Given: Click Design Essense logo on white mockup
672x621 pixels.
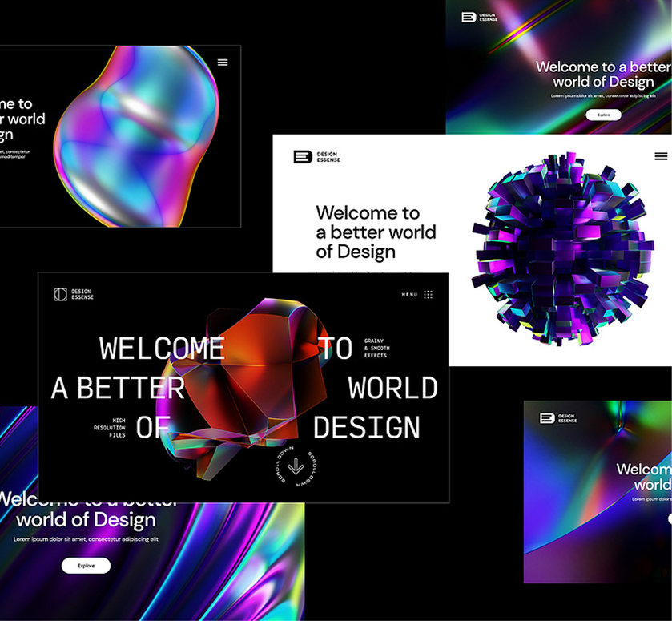Looking at the screenshot, I should pyautogui.click(x=317, y=157).
